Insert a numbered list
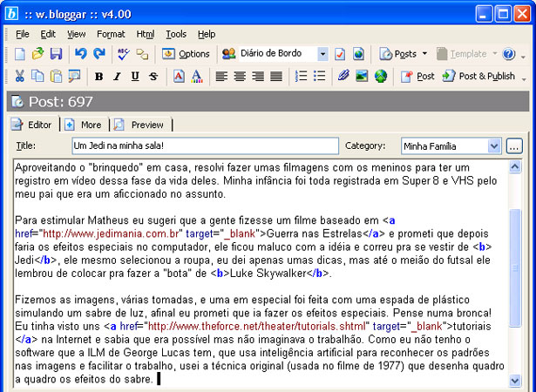 tap(301, 76)
